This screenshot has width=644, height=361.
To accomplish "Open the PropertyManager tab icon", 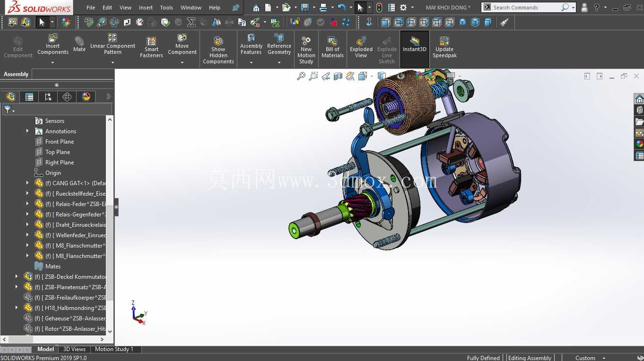I will [29, 97].
